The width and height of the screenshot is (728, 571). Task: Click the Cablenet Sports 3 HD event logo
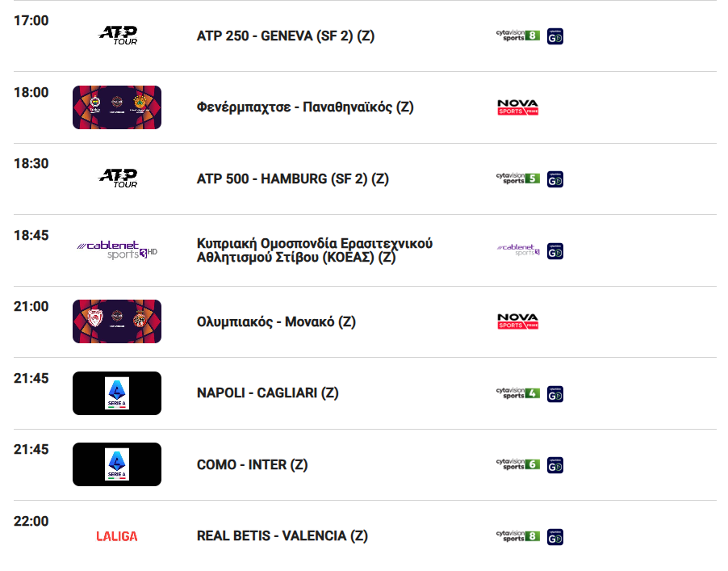coord(117,250)
